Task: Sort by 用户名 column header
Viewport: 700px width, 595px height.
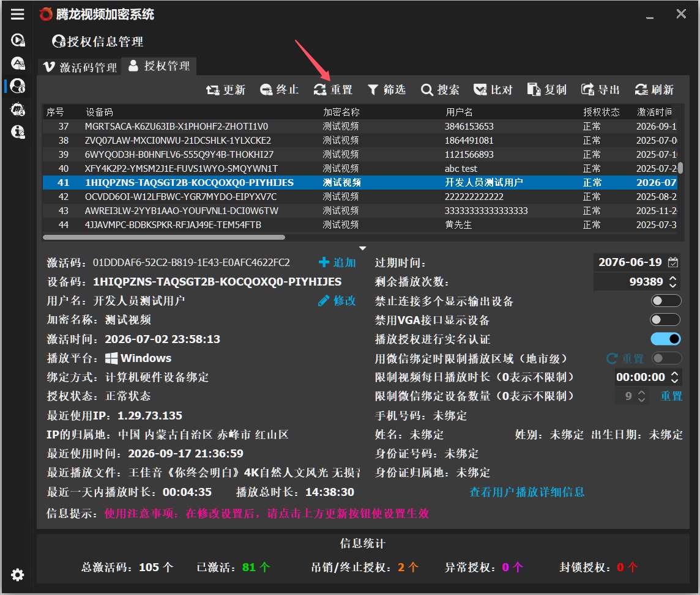Action: click(x=459, y=112)
